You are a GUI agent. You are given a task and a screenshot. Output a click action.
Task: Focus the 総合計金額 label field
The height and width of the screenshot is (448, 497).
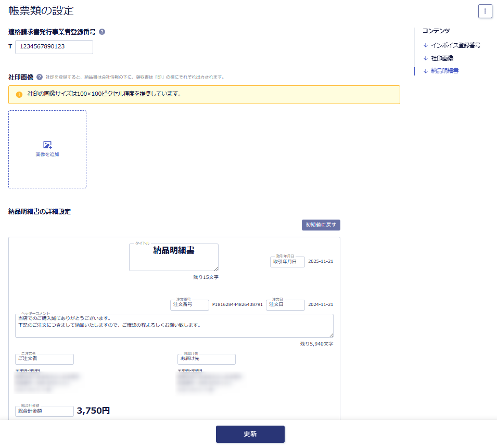click(x=44, y=411)
